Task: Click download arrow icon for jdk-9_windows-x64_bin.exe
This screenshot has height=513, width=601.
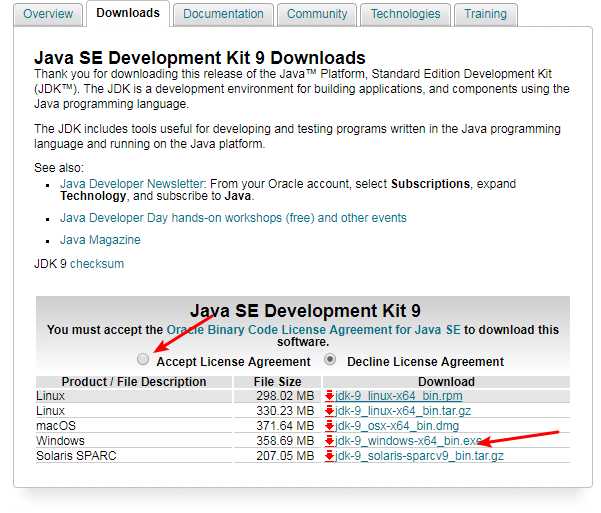Action: 329,441
